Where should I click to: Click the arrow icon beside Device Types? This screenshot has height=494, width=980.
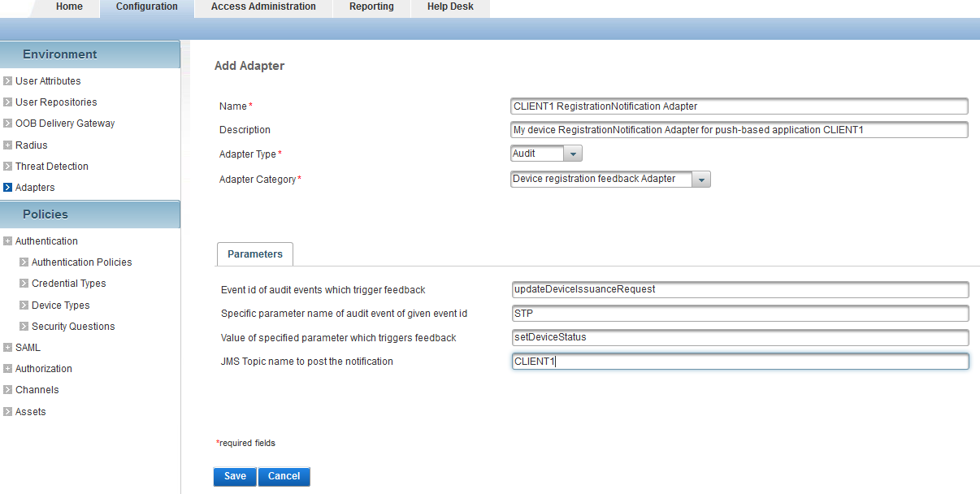tap(24, 305)
